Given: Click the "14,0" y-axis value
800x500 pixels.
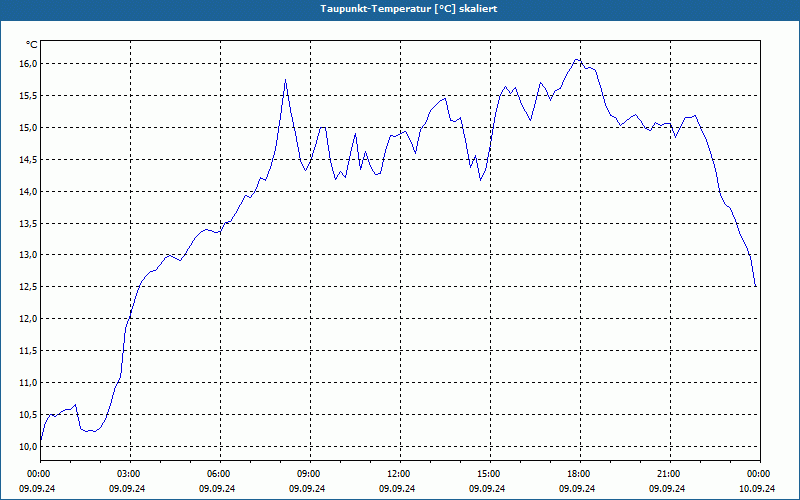Looking at the screenshot, I should click(x=29, y=191).
